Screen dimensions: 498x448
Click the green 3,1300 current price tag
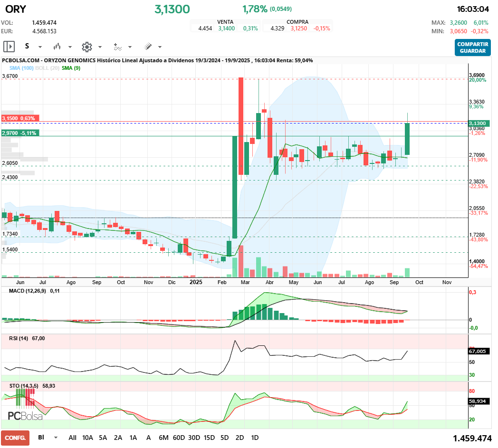click(479, 123)
